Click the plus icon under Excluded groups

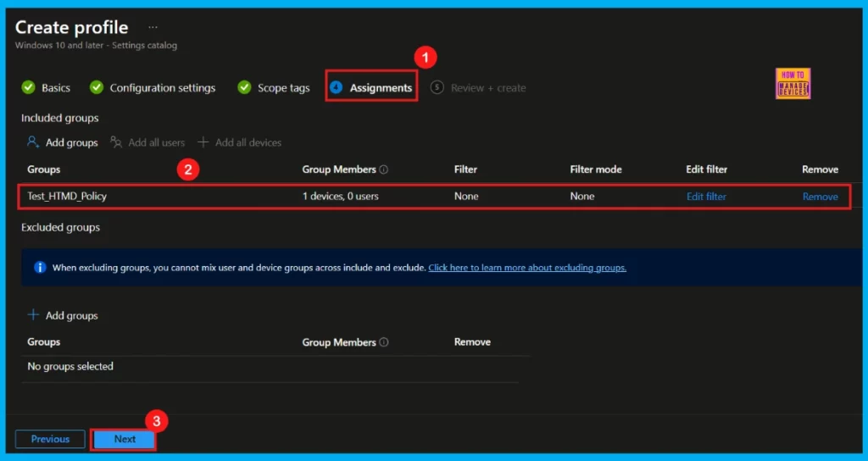coord(33,315)
